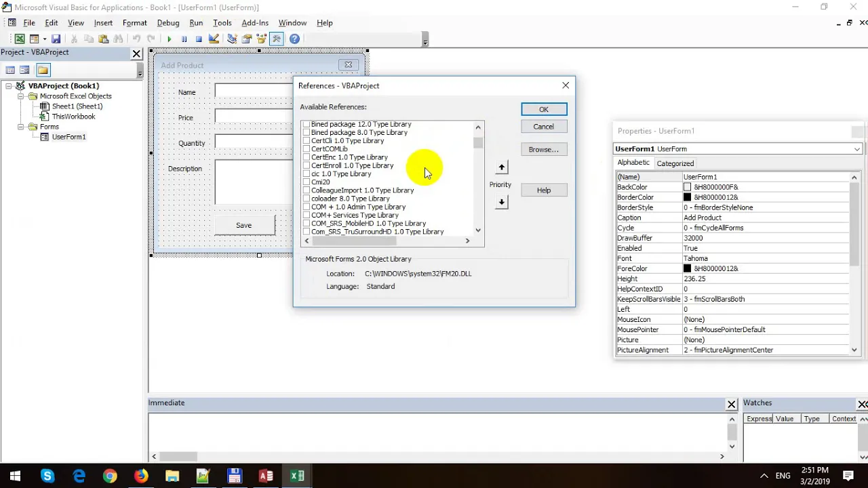Screen dimensions: 868x488
Task: Click View Code icon in Project pane
Action: (x=10, y=70)
